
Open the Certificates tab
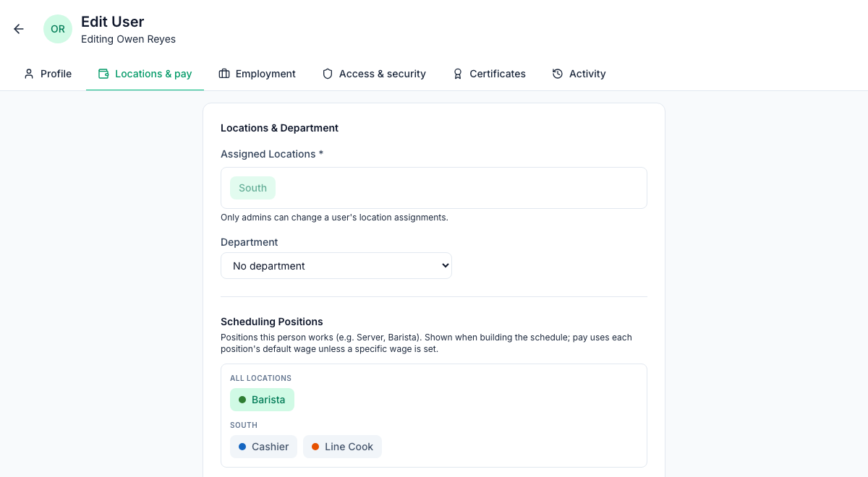(489, 74)
